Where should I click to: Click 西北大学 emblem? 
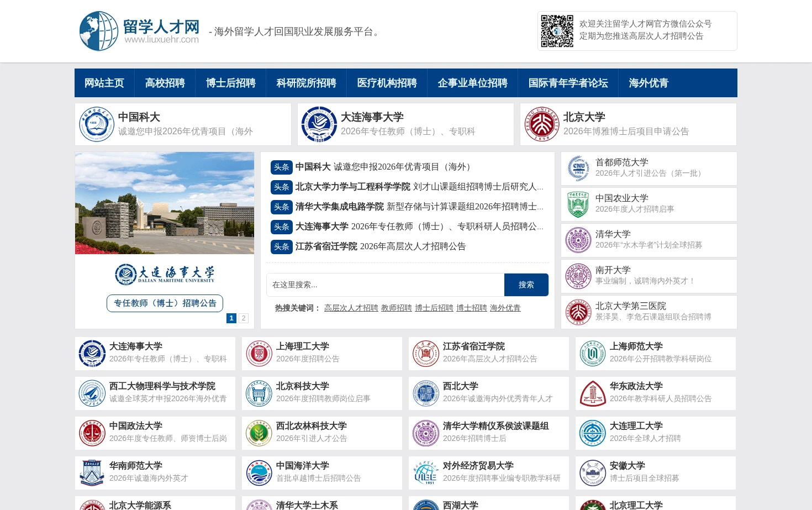point(426,393)
